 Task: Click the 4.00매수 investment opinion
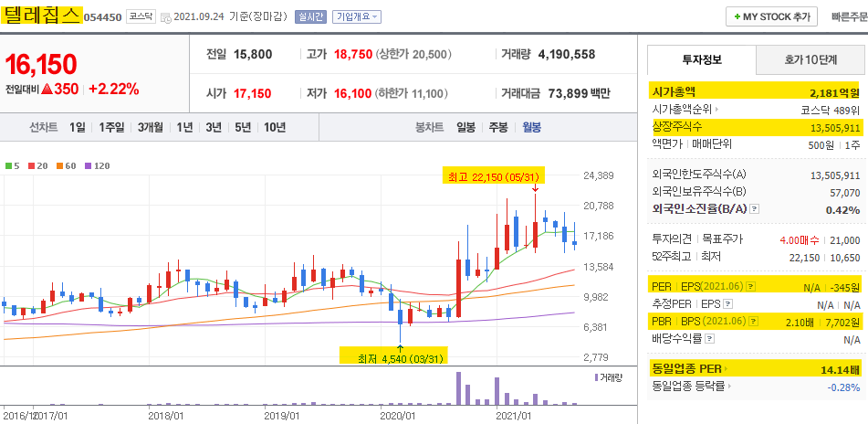pyautogui.click(x=799, y=240)
